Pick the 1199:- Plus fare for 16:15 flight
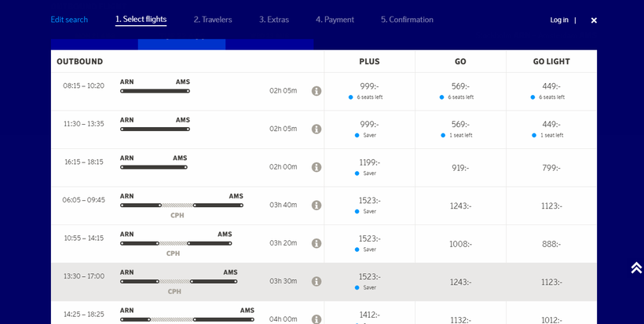The width and height of the screenshot is (644, 324). click(369, 162)
